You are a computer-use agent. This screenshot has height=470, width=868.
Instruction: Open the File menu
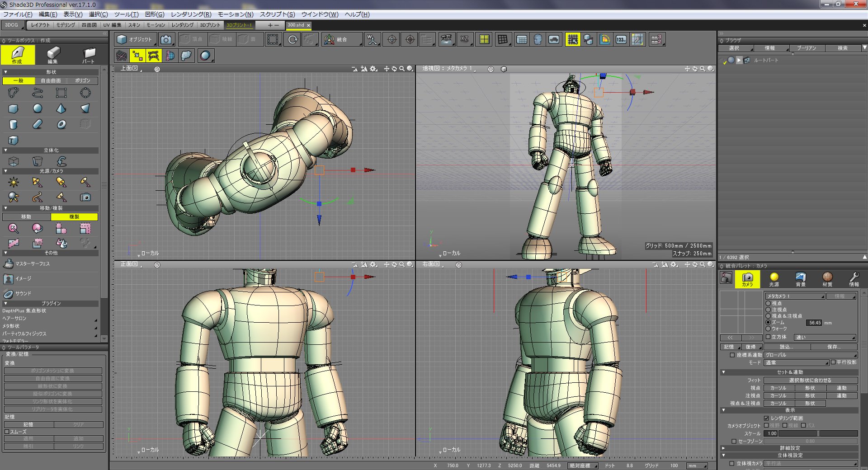coord(18,14)
